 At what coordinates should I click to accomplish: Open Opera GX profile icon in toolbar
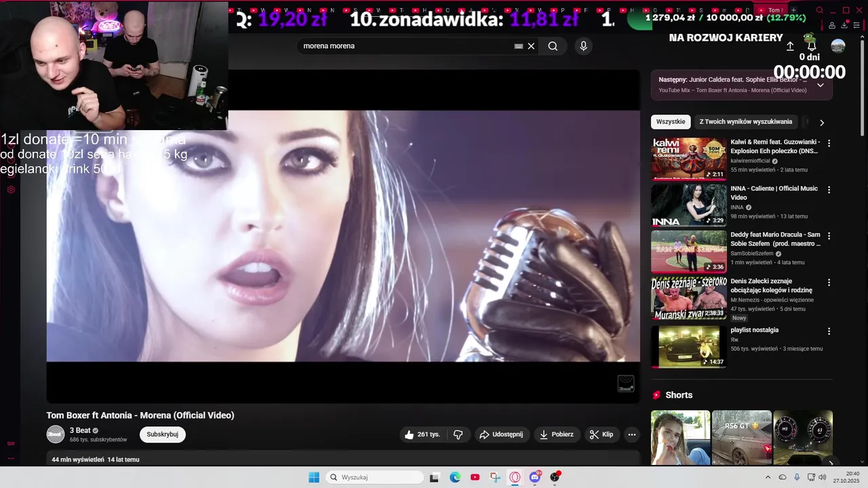(832, 25)
